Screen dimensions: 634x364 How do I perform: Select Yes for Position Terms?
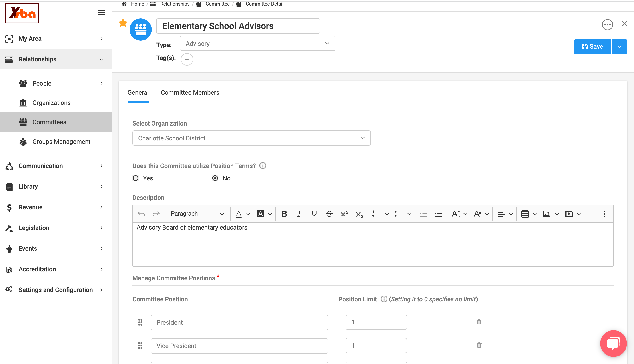(x=136, y=178)
